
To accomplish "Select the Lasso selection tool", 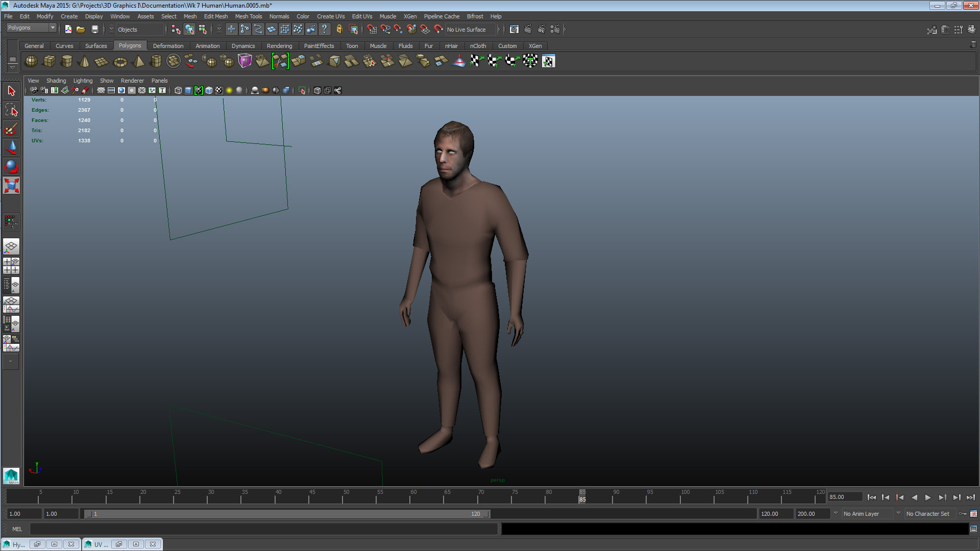I will [11, 110].
